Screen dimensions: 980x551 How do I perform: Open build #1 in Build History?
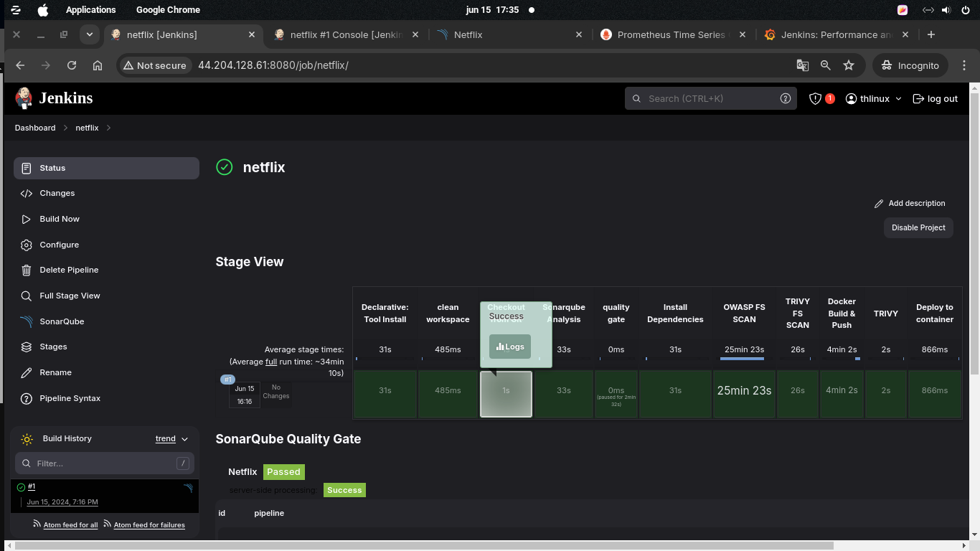pos(32,486)
